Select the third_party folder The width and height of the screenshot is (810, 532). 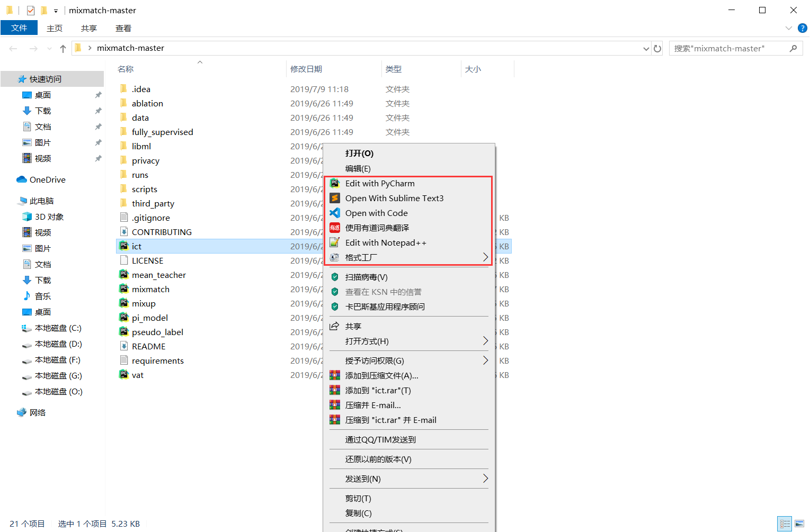pyautogui.click(x=153, y=203)
